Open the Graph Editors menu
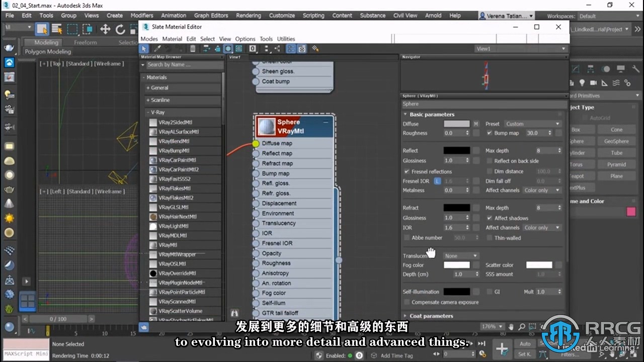This screenshot has height=362, width=644. [x=211, y=16]
